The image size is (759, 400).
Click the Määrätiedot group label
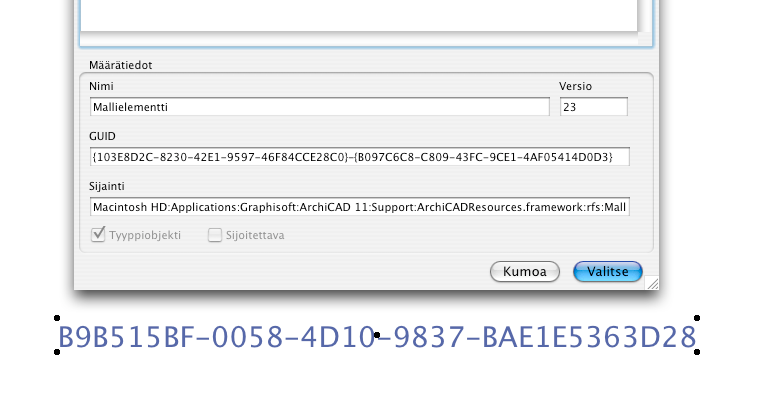pyautogui.click(x=120, y=66)
